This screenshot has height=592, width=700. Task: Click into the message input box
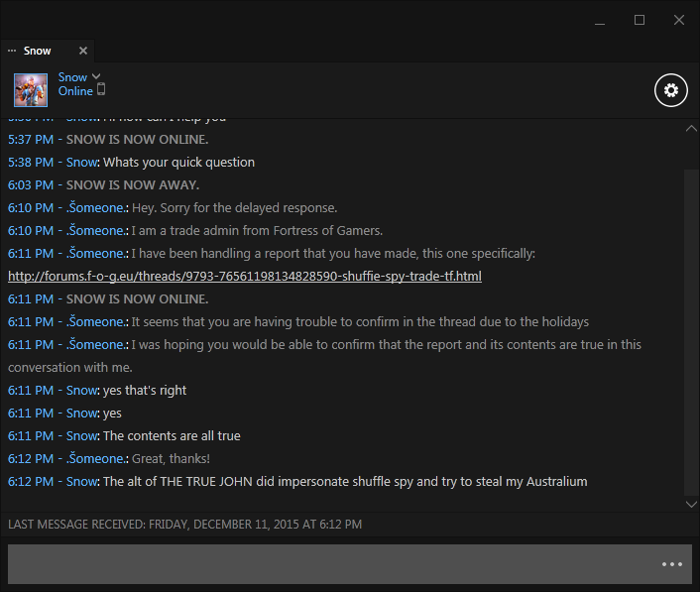pos(327,563)
